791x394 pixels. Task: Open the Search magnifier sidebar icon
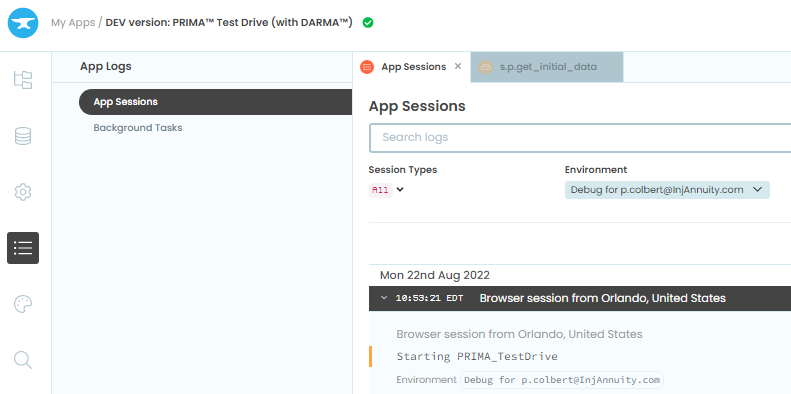tap(23, 360)
